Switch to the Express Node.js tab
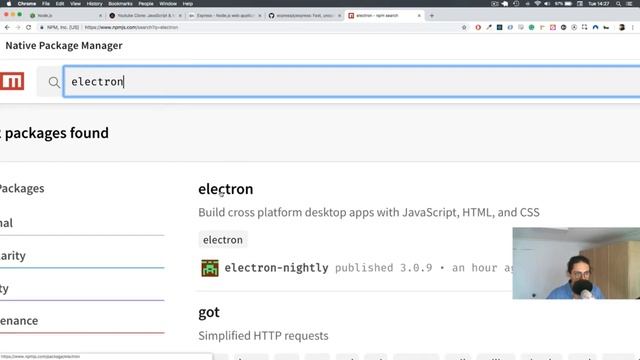The height and width of the screenshot is (360, 640). click(224, 16)
